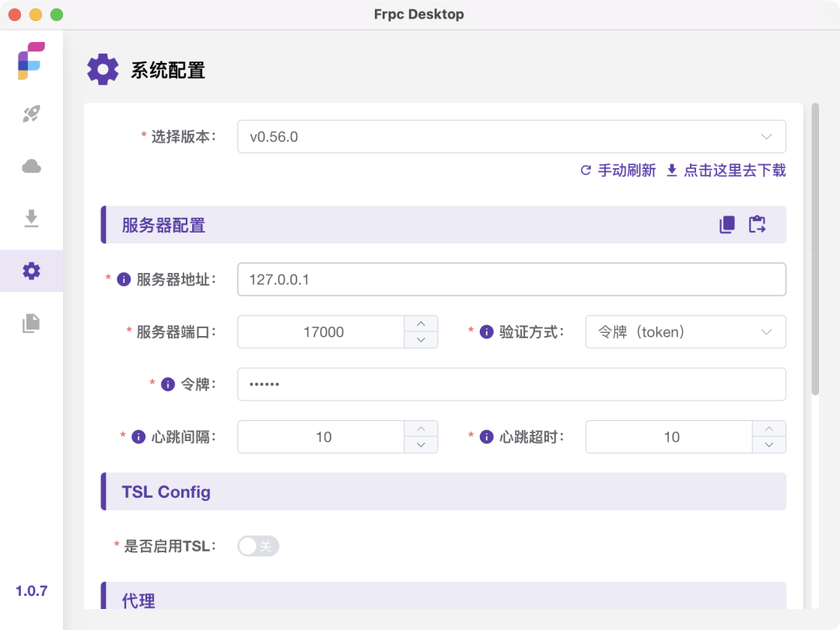Open the rocket connection page in sidebar
This screenshot has height=630, width=840.
point(31,114)
